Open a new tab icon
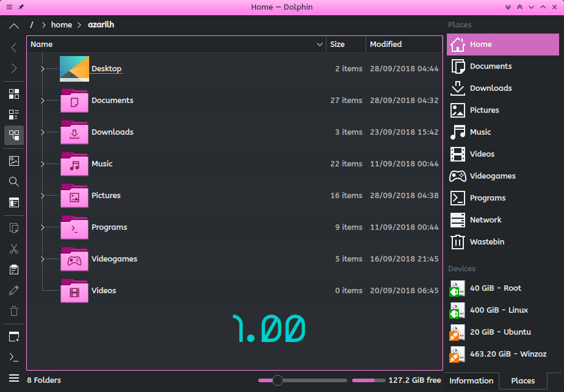 click(14, 337)
